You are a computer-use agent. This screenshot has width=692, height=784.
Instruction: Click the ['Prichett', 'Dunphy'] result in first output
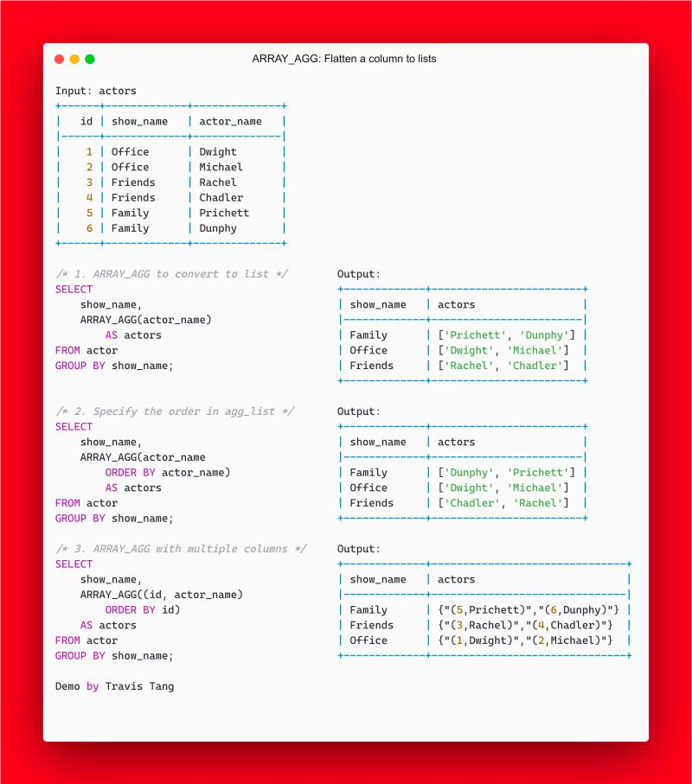pyautogui.click(x=506, y=335)
